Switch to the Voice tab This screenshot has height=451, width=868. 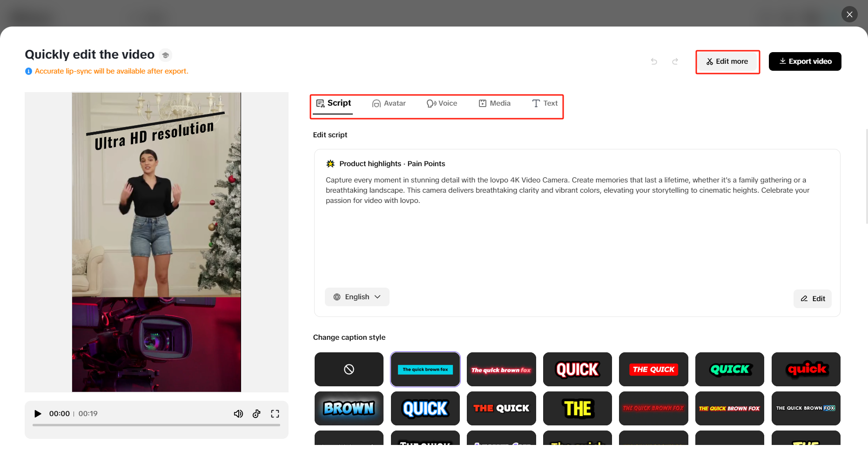coord(442,103)
